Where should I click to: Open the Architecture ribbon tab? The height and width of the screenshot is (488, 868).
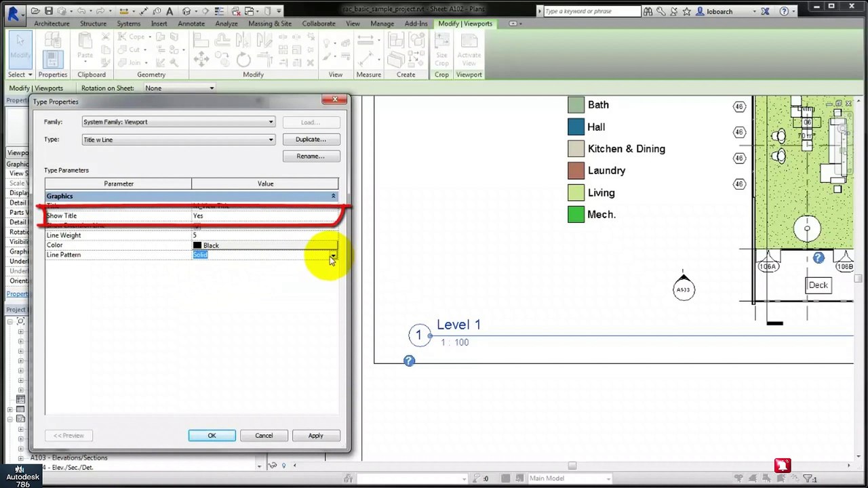[x=52, y=24]
